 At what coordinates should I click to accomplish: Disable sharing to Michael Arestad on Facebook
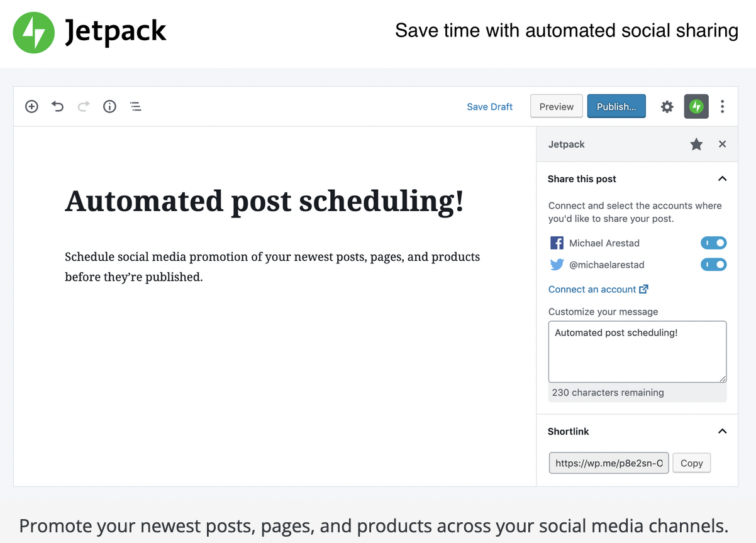pos(713,243)
